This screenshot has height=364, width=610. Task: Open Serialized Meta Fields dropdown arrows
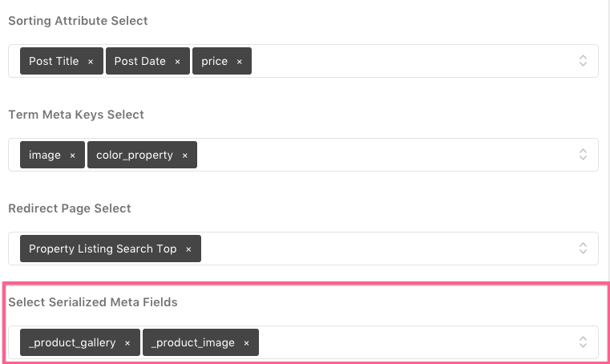point(584,342)
